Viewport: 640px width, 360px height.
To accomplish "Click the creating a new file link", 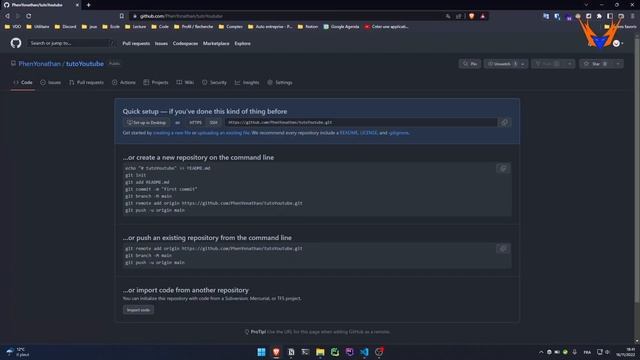I will tap(172, 133).
